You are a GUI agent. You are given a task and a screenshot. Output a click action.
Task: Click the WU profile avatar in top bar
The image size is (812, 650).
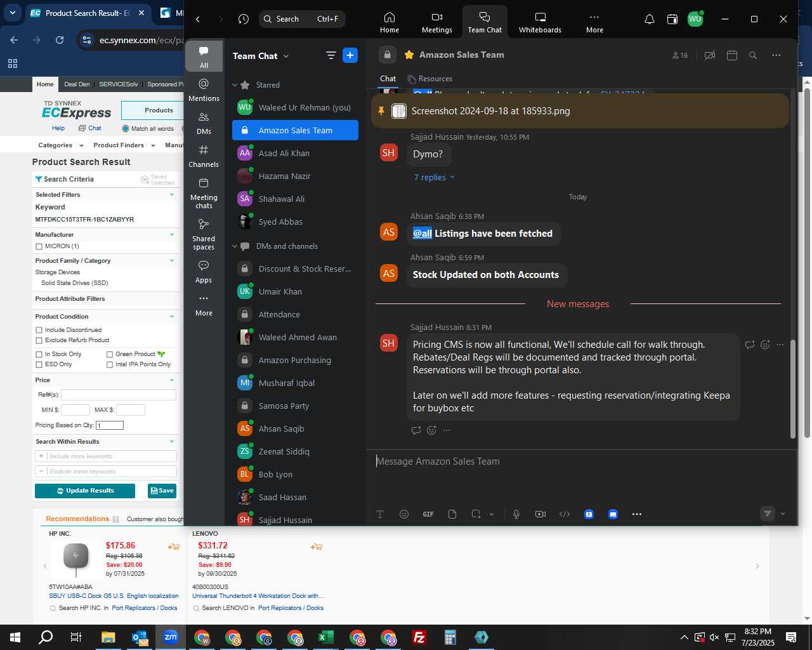coord(695,19)
